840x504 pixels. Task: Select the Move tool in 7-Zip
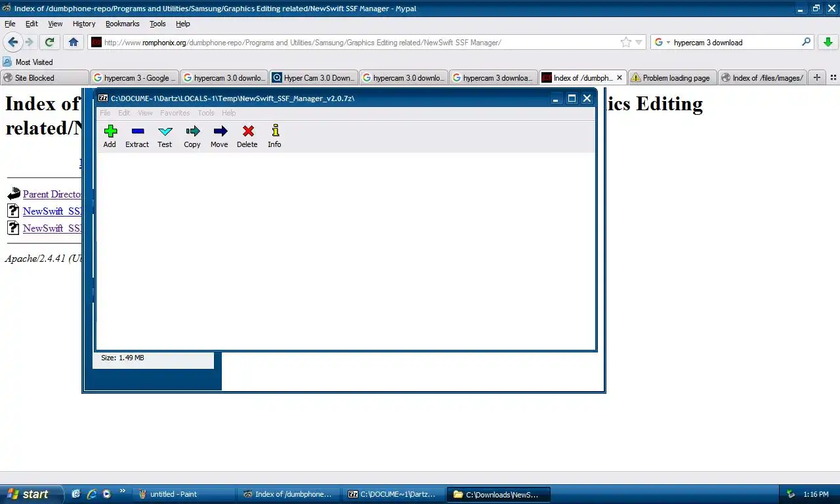[x=219, y=136]
